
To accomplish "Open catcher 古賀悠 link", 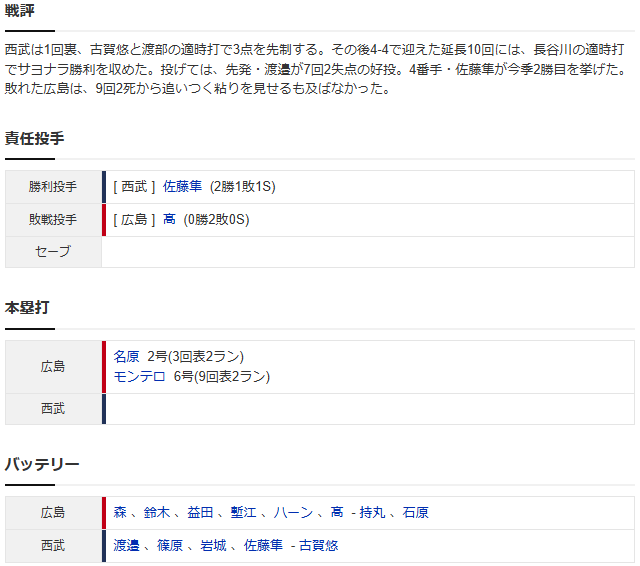I will tap(319, 545).
